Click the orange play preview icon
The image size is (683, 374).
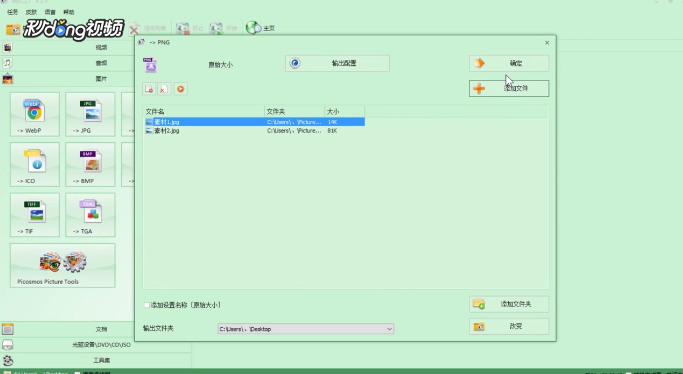click(x=180, y=89)
